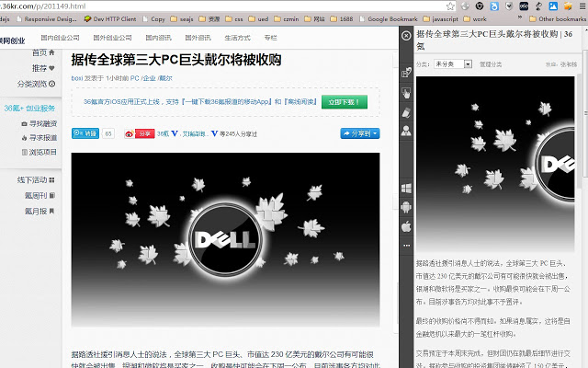Click the grey globe extension icon in the toolbar
The height and width of the screenshot is (368, 588).
465,6
